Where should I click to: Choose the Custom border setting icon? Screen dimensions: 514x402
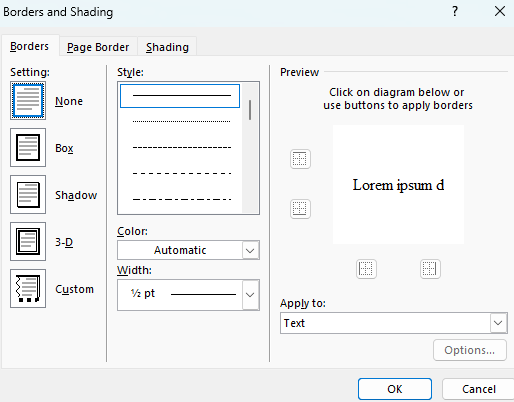click(x=28, y=288)
